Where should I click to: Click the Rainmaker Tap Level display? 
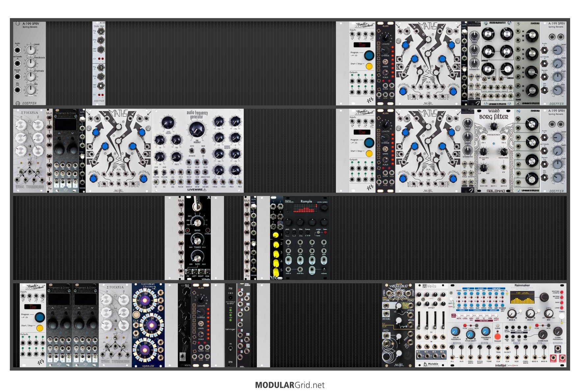(522, 297)
